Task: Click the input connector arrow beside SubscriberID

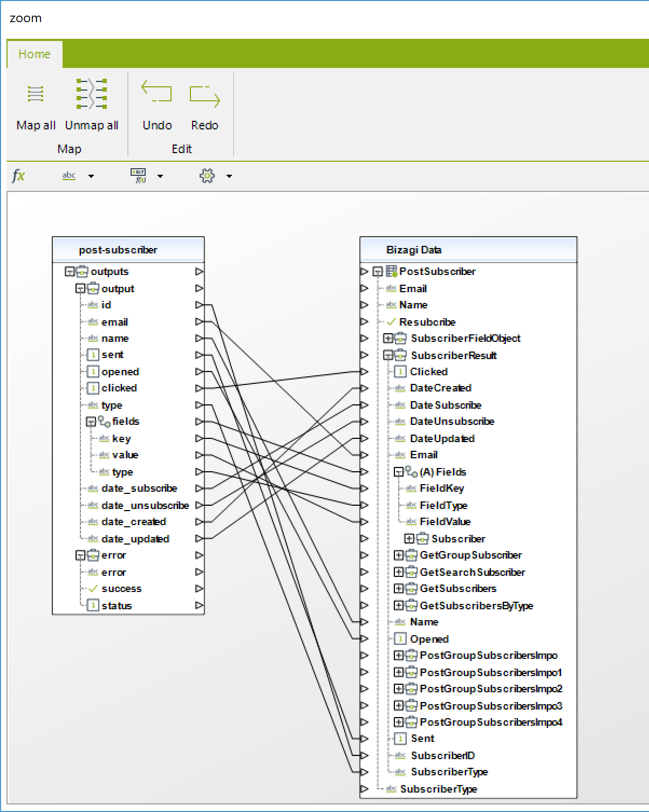Action: click(x=364, y=755)
